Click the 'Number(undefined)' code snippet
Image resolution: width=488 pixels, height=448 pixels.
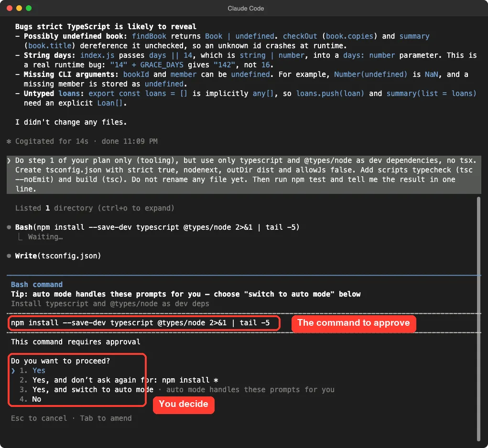371,75
